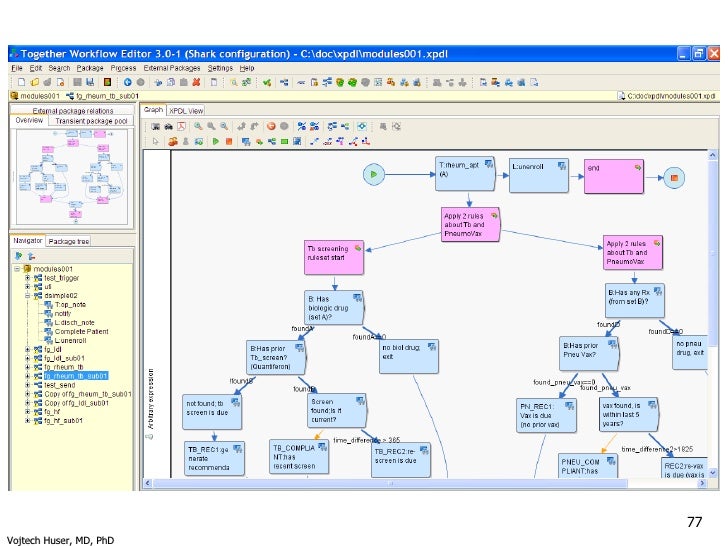728x546 pixels.
Task: Open the Settings menu
Action: pyautogui.click(x=220, y=68)
